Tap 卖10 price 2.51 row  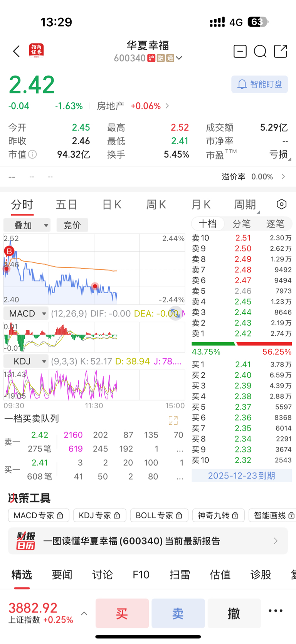pos(242,238)
